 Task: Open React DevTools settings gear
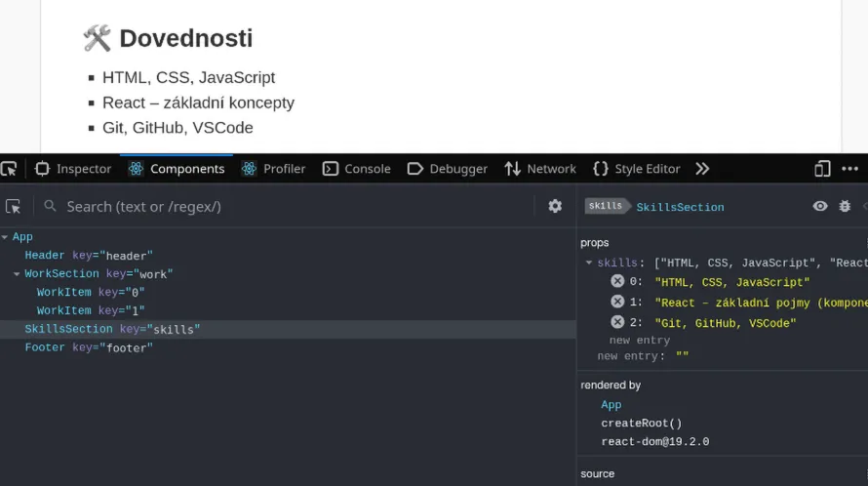click(x=555, y=207)
